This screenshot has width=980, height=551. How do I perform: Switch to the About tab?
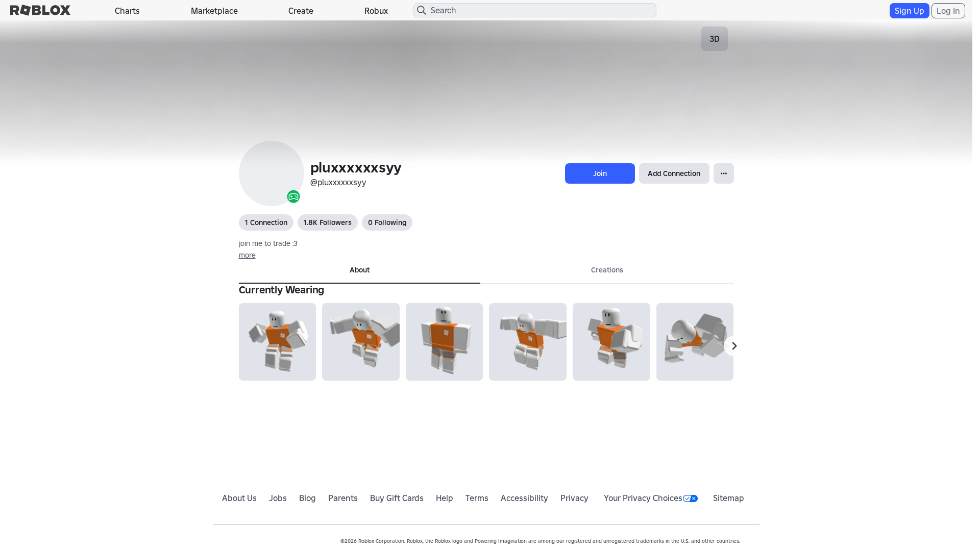click(x=359, y=270)
